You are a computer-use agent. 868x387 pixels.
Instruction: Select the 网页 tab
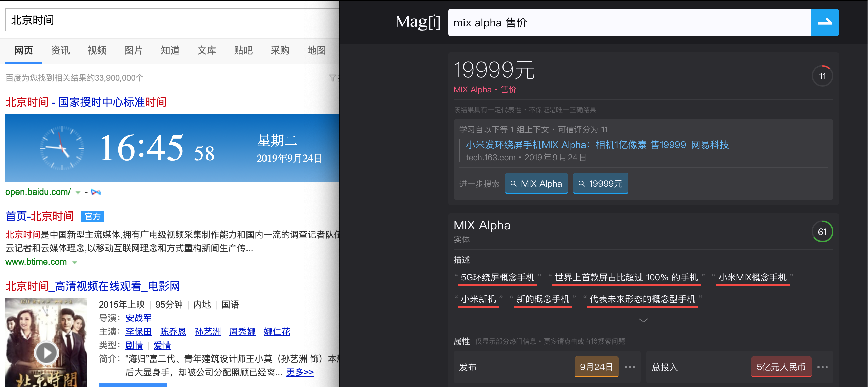[24, 51]
